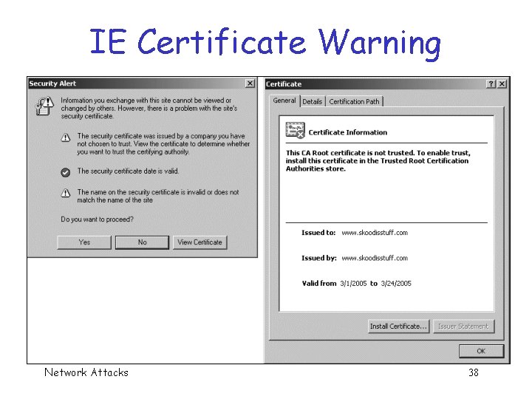The height and width of the screenshot is (399, 532).
Task: Click warning triangle beside untrusted company message
Action: [x=66, y=137]
